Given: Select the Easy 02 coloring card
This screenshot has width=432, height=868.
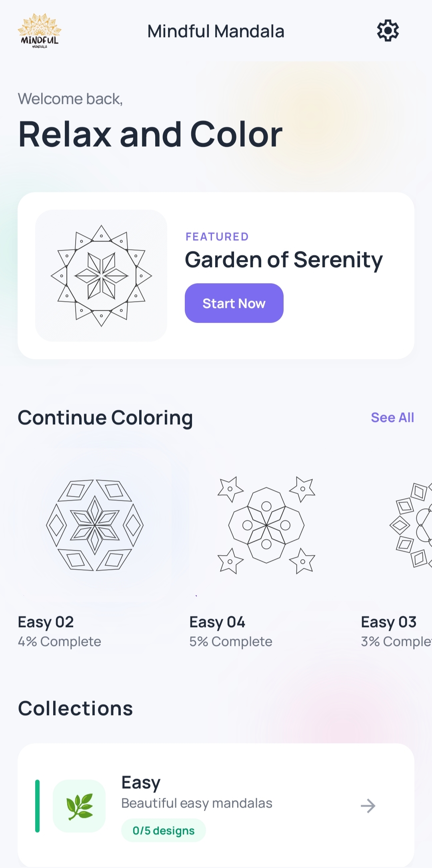Looking at the screenshot, I should [95, 556].
